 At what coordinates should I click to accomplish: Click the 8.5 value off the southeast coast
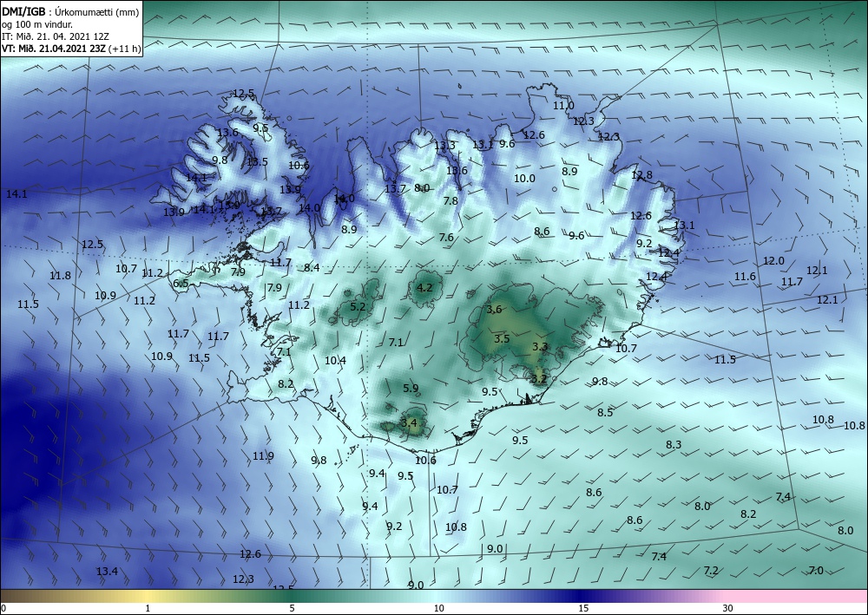605,412
